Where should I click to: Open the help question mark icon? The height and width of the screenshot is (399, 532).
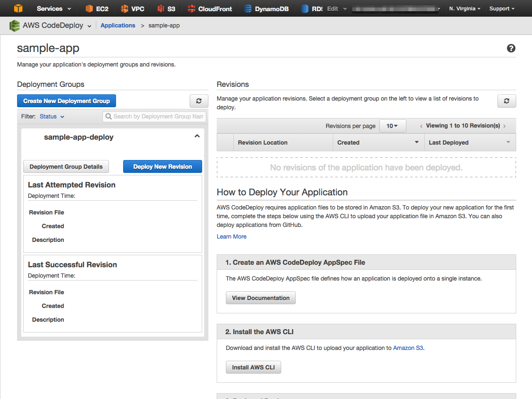click(511, 48)
